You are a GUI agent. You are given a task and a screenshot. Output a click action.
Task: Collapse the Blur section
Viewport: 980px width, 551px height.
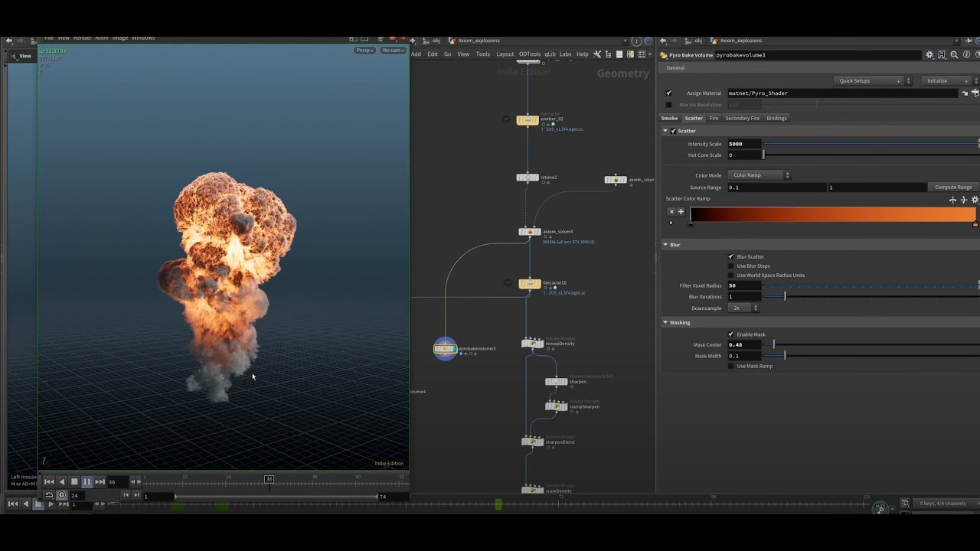point(665,245)
